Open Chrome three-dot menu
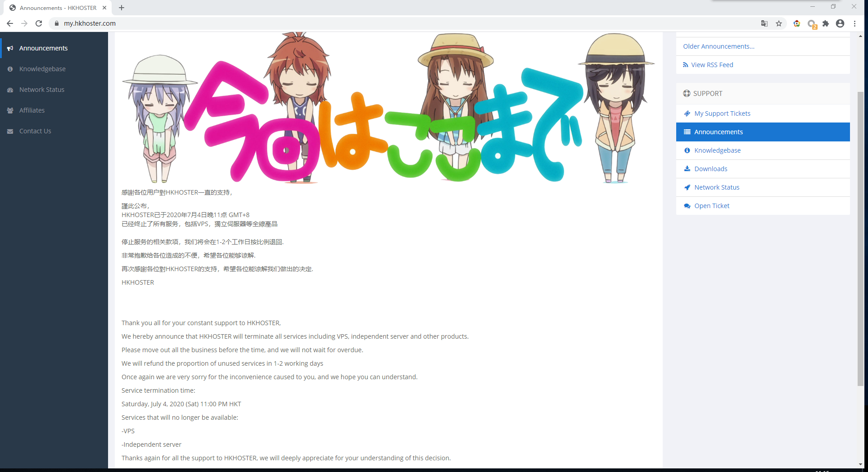 click(x=854, y=23)
